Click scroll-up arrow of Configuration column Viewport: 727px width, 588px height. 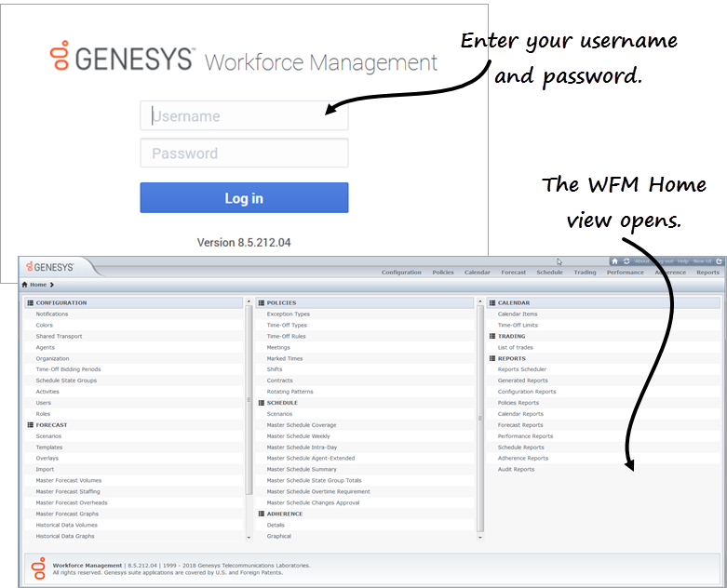249,301
